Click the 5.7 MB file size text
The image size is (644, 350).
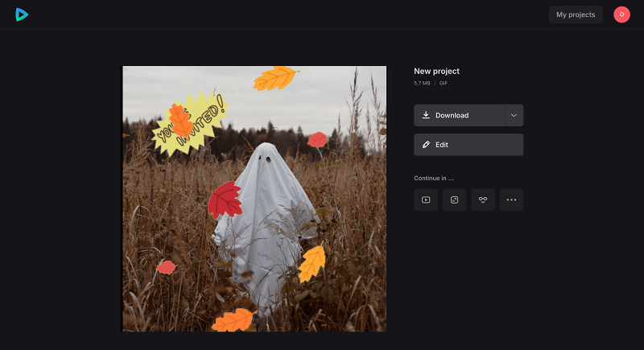422,83
